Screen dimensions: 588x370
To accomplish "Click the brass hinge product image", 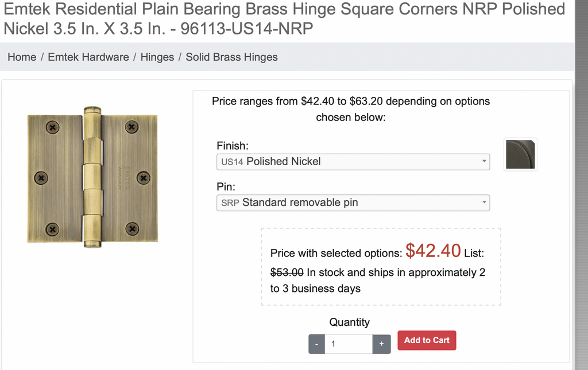I will click(92, 177).
